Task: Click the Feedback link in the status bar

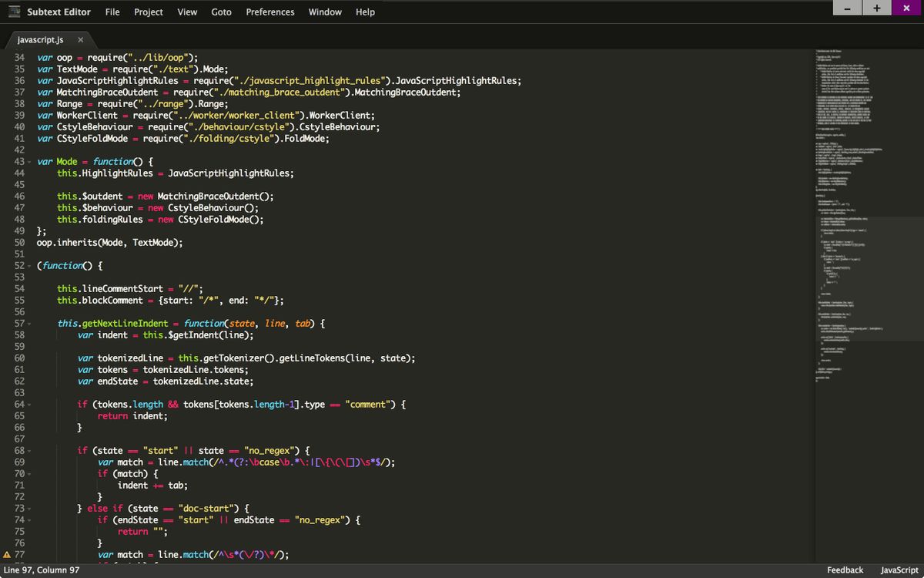Action: [846, 570]
